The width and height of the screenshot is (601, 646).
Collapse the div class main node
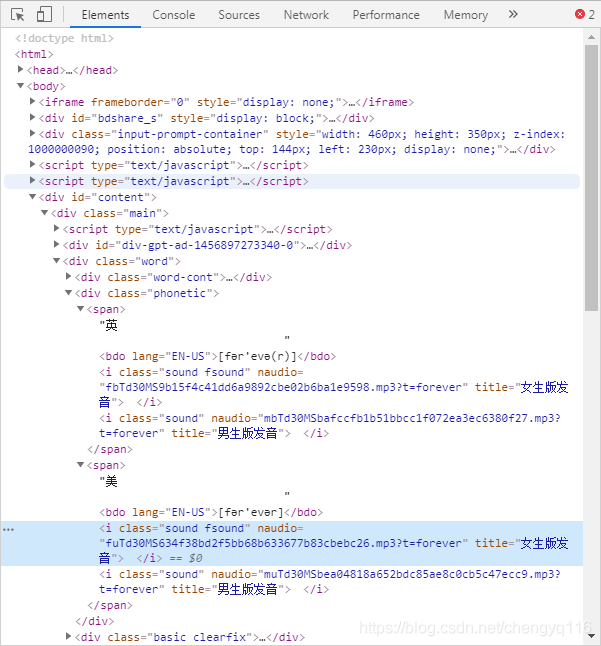click(44, 213)
